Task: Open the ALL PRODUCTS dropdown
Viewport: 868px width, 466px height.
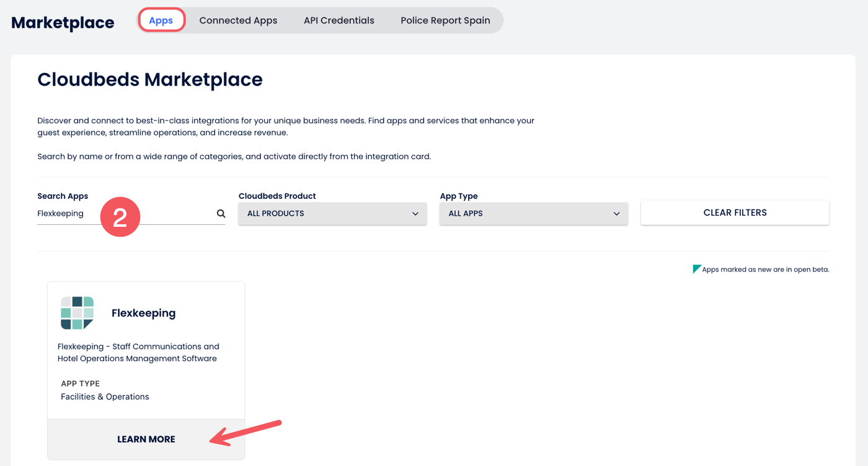Action: click(332, 214)
